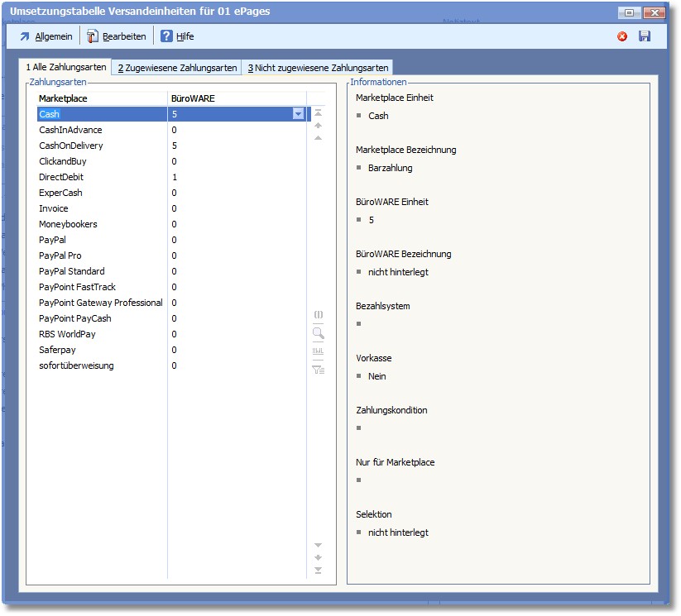Jump to first row with top arrow icon
The height and width of the screenshot is (616, 681).
tap(318, 112)
